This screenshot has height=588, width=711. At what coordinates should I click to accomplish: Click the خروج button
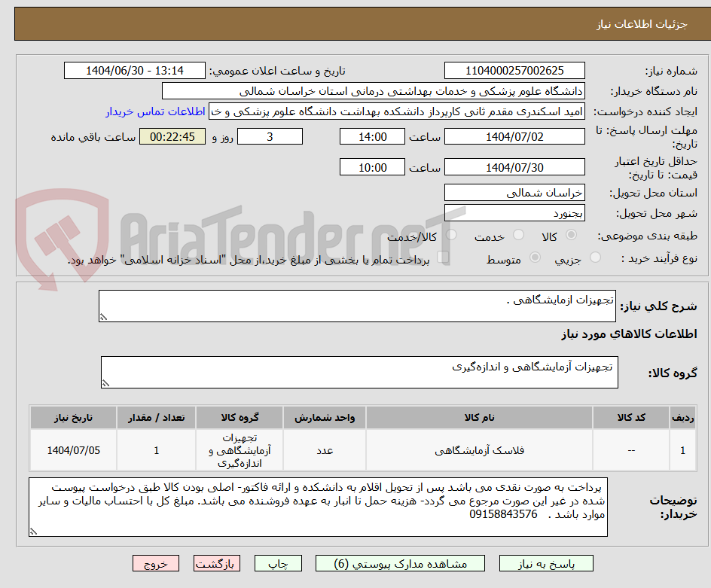coord(156,563)
